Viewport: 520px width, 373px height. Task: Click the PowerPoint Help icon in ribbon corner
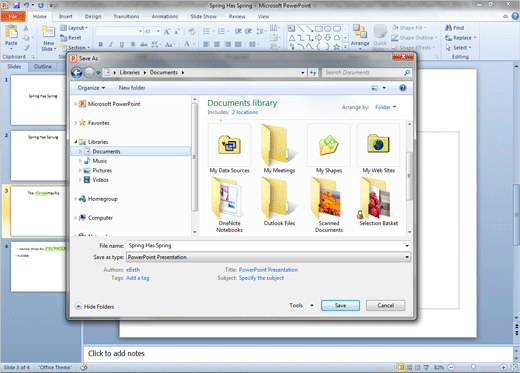pos(515,16)
